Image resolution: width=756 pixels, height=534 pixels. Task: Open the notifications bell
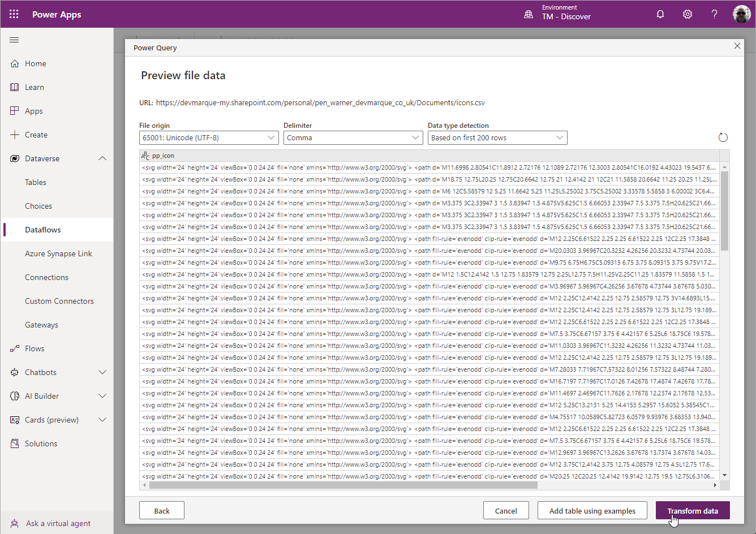click(660, 14)
